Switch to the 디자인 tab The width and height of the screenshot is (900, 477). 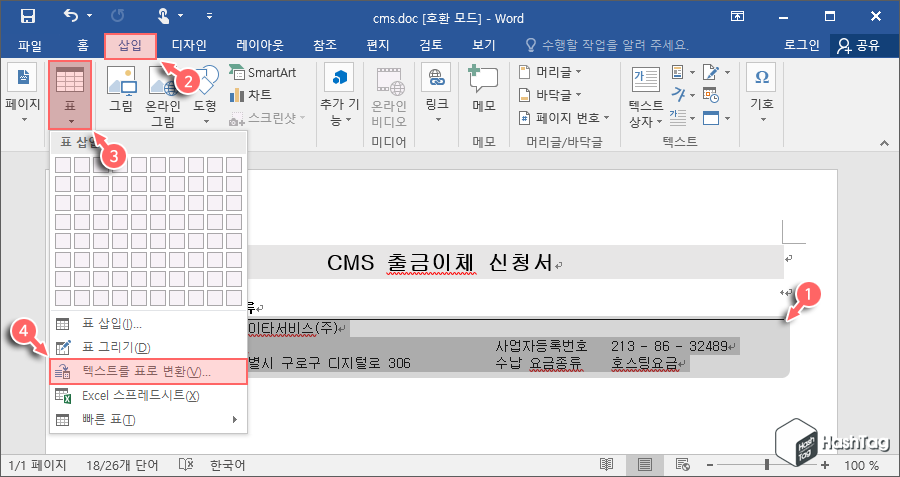tap(189, 45)
